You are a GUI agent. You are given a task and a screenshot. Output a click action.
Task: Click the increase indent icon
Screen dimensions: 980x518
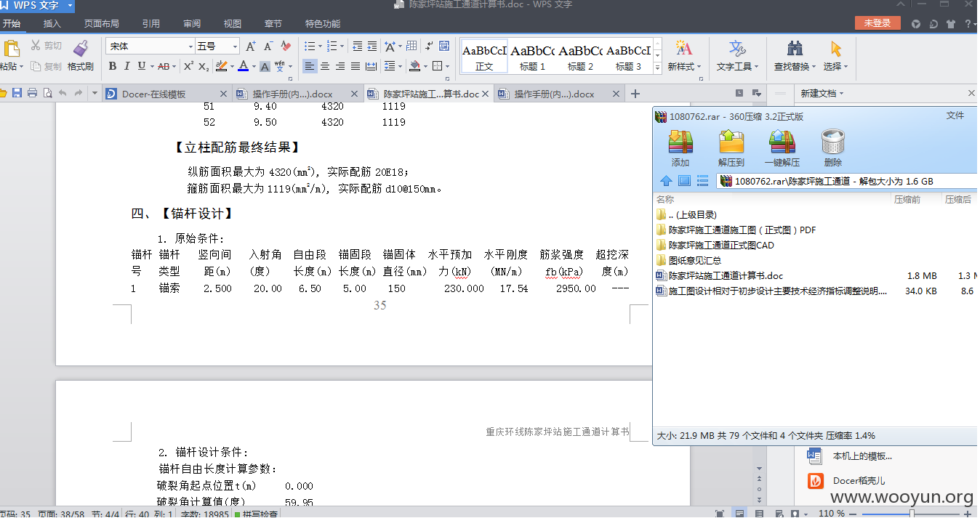click(371, 46)
